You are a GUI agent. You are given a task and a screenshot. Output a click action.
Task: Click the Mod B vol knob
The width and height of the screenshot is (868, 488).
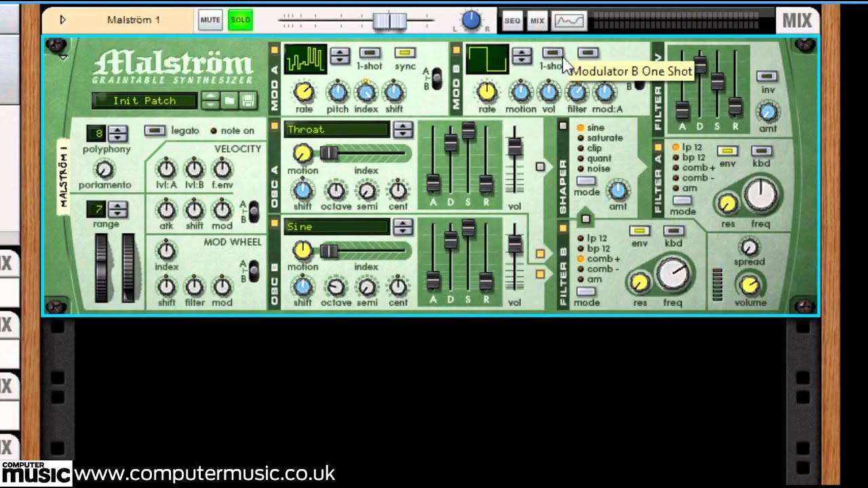[x=549, y=91]
